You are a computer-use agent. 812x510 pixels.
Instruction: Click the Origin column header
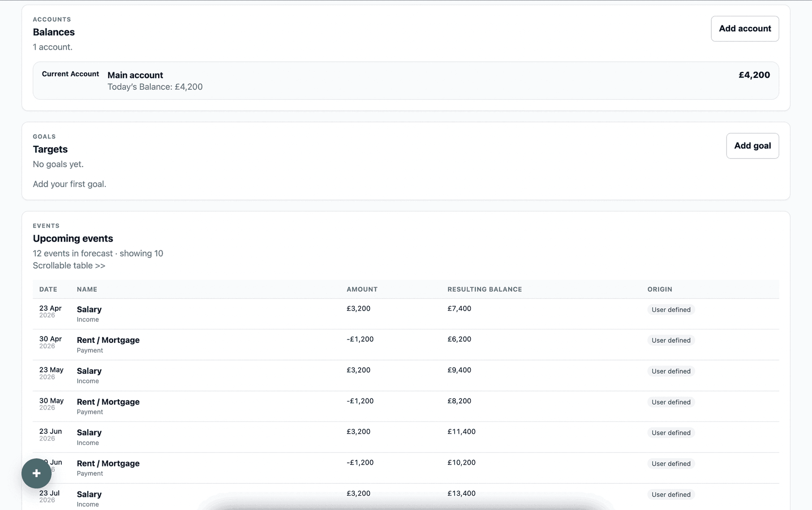coord(660,289)
